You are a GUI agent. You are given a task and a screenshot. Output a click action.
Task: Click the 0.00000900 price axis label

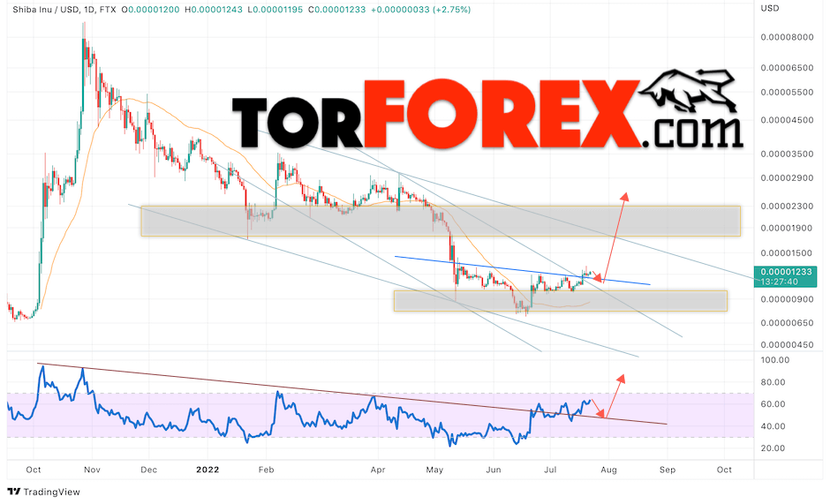pos(787,299)
